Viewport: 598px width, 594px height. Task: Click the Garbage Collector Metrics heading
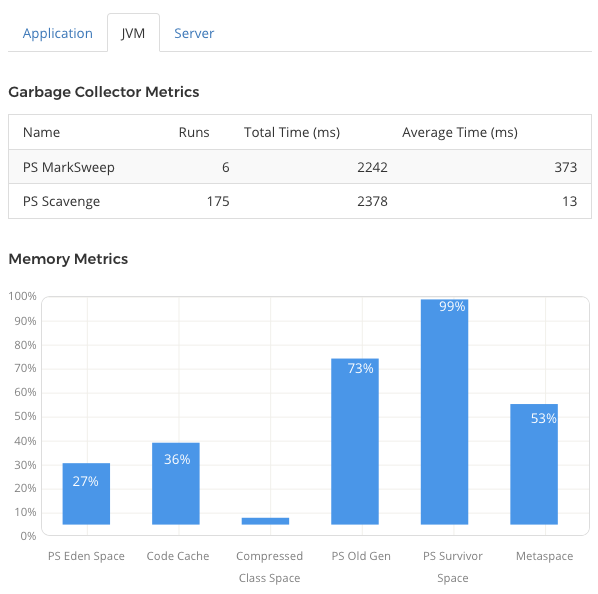pos(104,92)
